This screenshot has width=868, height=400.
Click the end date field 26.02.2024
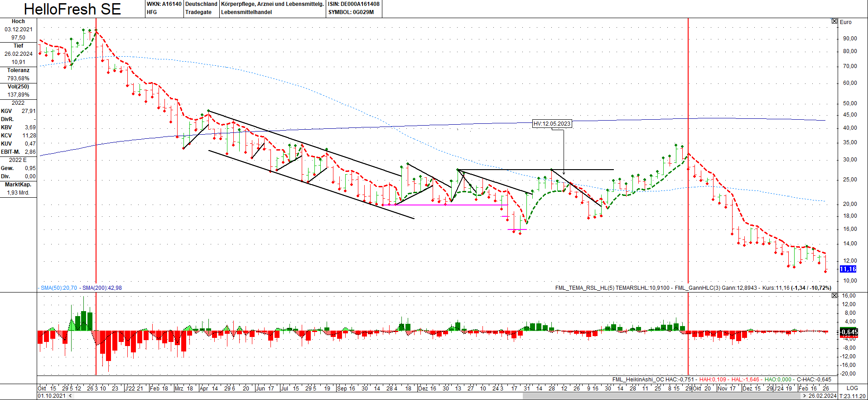click(822, 396)
